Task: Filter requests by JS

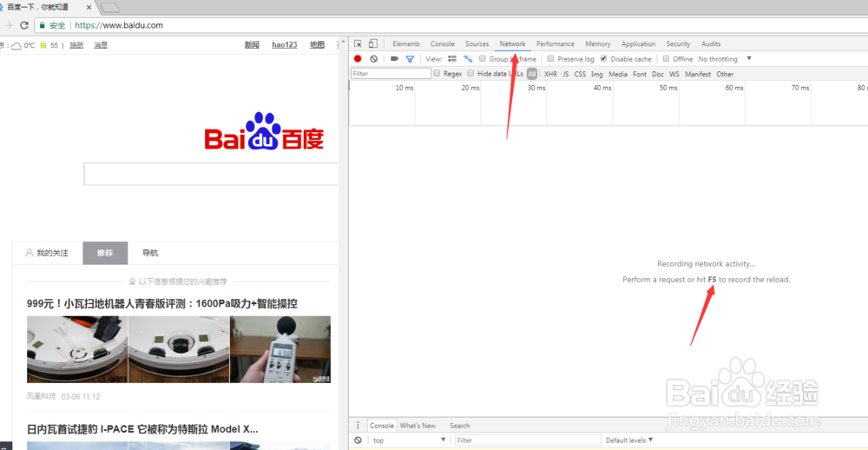Action: pos(566,74)
